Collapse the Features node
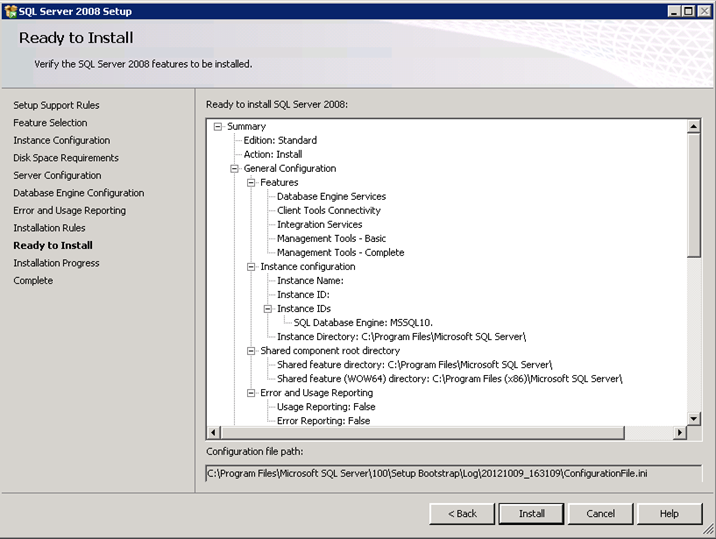 point(251,183)
